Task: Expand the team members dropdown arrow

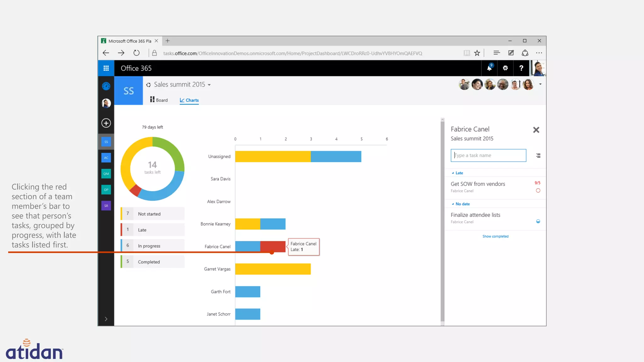Action: [540, 84]
